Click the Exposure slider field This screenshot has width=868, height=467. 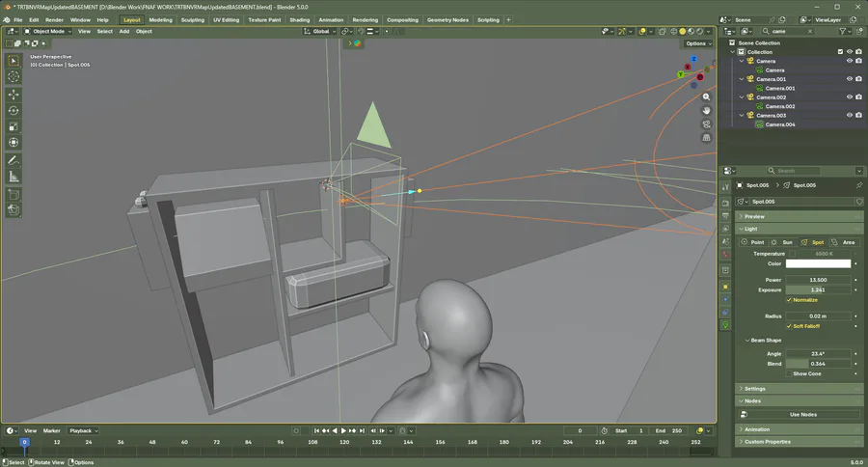[818, 290]
